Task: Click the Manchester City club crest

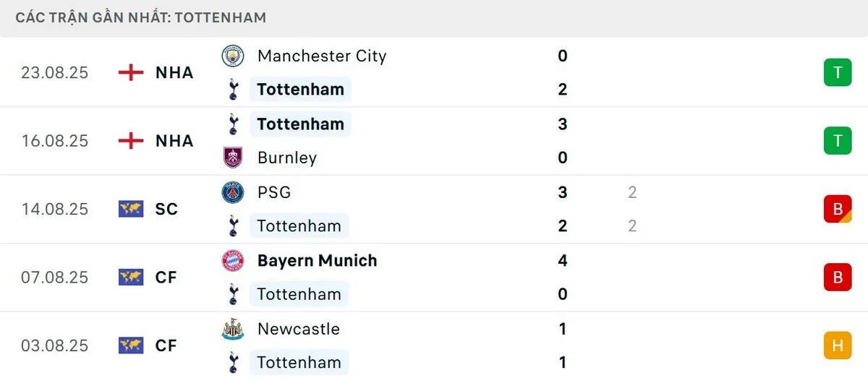Action: click(x=233, y=56)
